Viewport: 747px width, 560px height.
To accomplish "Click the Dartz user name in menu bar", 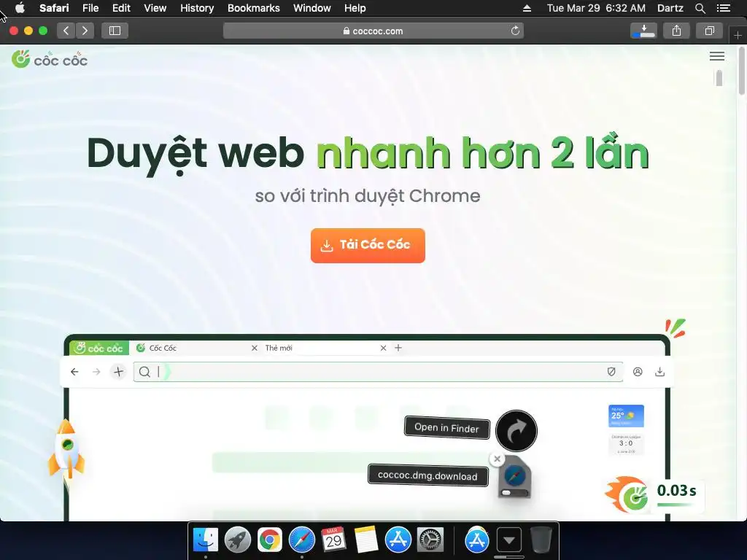I will 670,8.
